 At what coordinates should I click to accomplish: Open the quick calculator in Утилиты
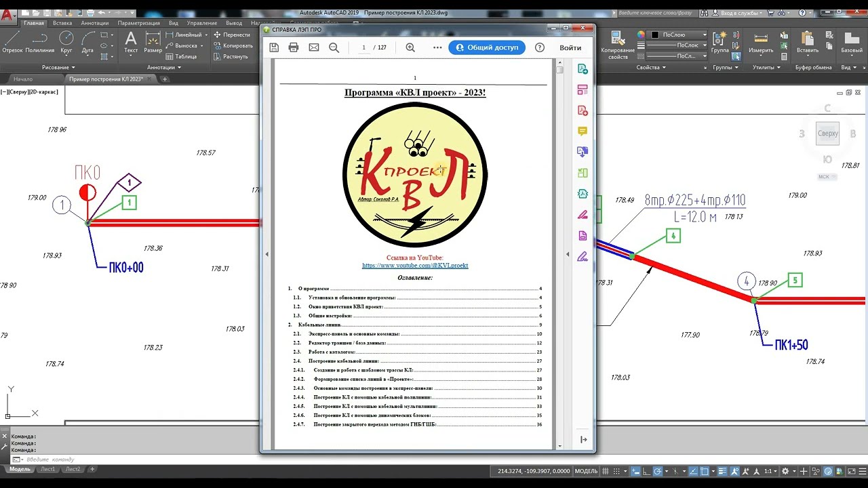pyautogui.click(x=785, y=57)
